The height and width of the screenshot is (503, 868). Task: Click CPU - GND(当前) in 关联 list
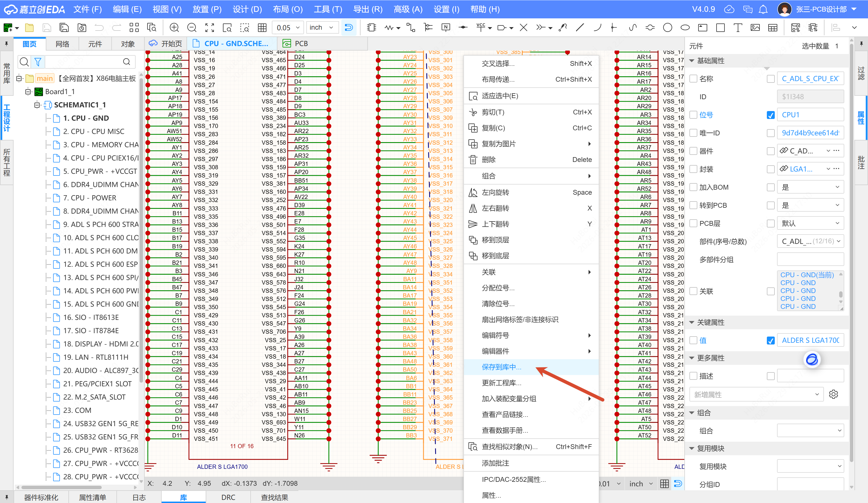(807, 275)
